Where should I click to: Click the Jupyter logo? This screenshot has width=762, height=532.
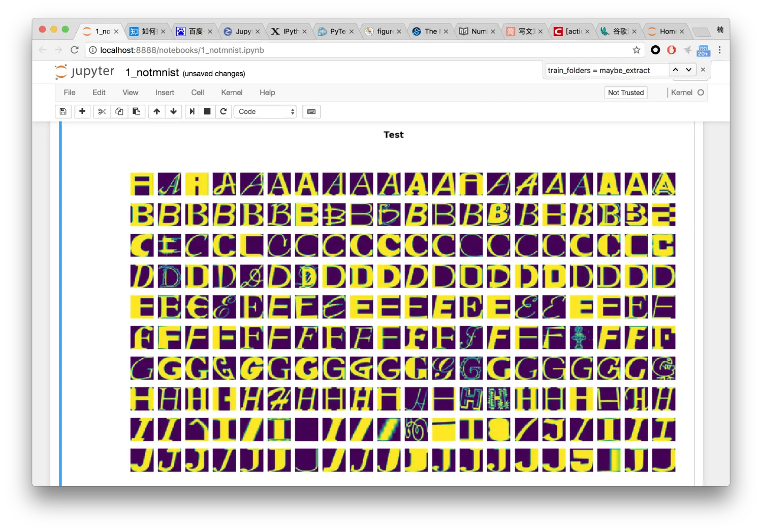tap(85, 72)
